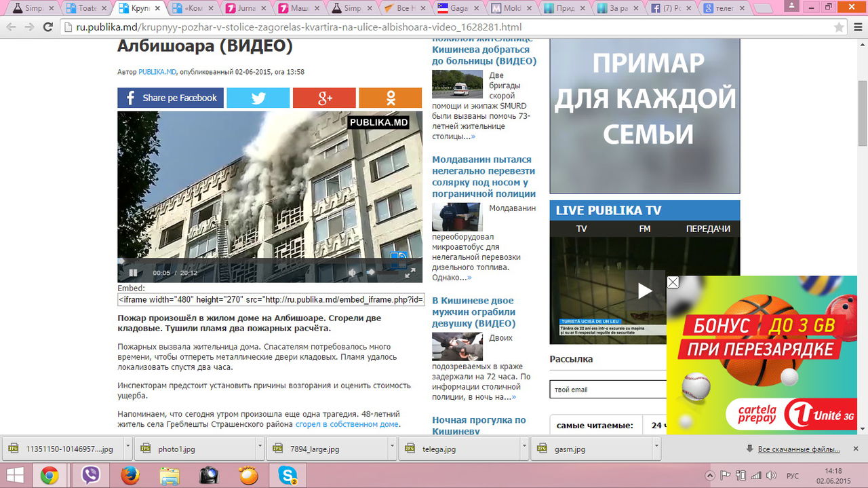Open the robbery article thumbnail
Image resolution: width=868 pixels, height=488 pixels.
(x=457, y=347)
